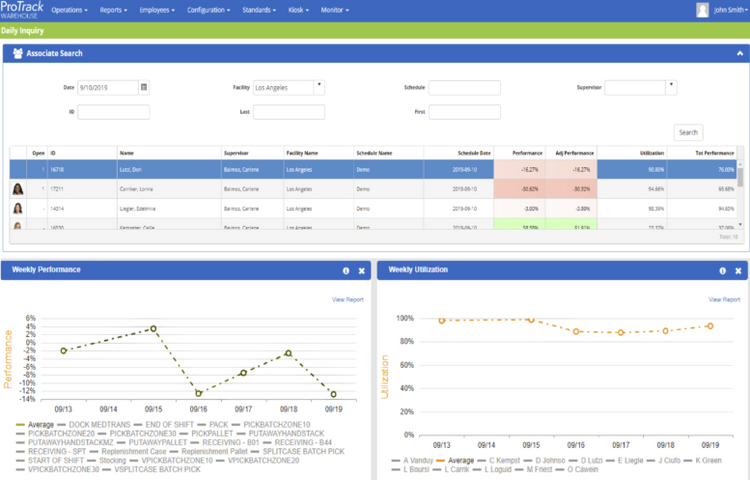750x480 pixels.
Task: Click the Associate Search people icon
Action: pyautogui.click(x=18, y=54)
